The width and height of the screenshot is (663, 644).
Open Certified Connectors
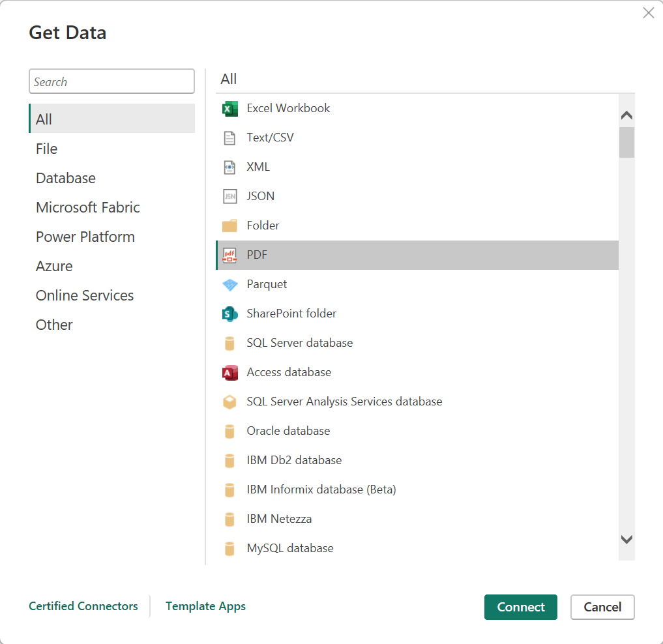(83, 606)
